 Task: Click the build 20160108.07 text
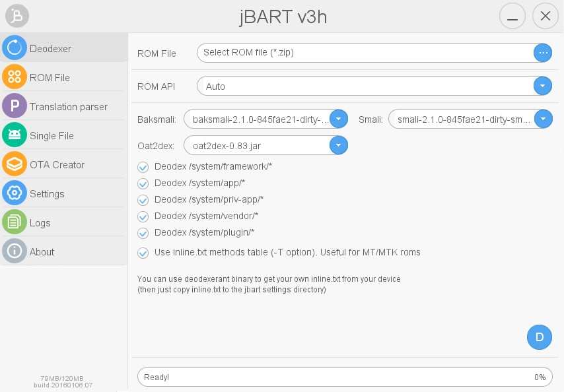point(63,385)
